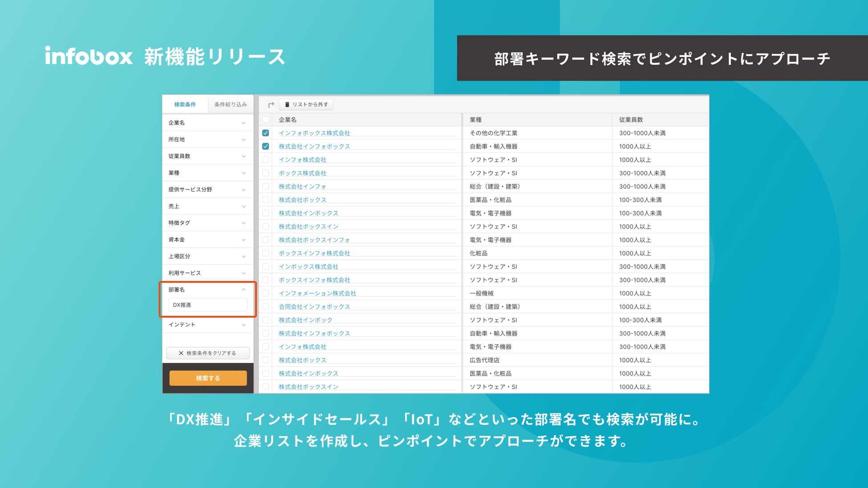Screen dimensions: 868x488
Task: Click the 部署名 input field with DX推進
Action: (x=207, y=305)
